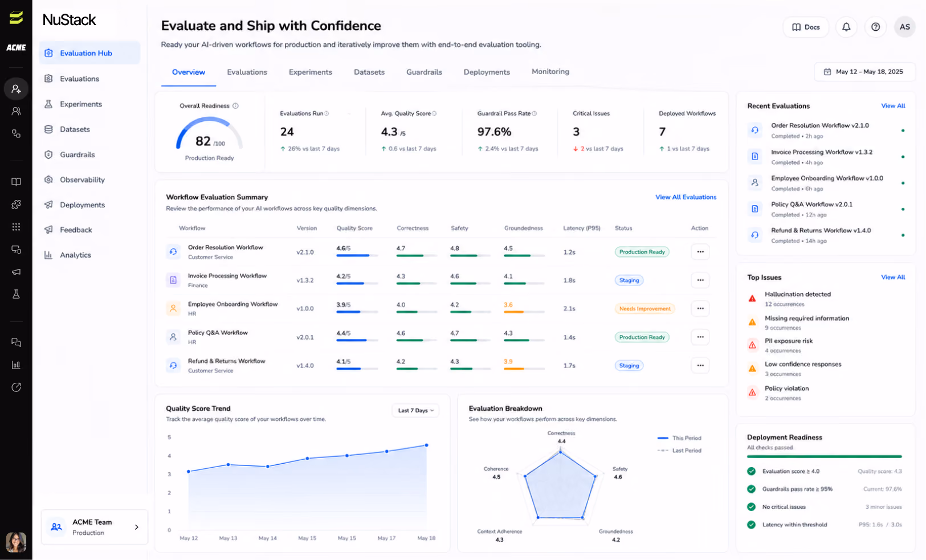Open recent evaluation Policy Q&A Workflow v2.0.1
This screenshot has height=560, width=926.
[826, 209]
